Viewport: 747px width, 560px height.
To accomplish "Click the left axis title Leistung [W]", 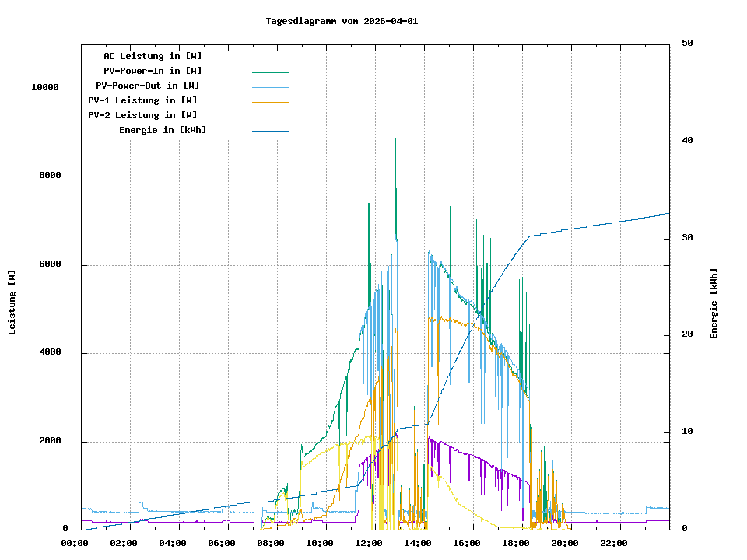I will point(12,303).
